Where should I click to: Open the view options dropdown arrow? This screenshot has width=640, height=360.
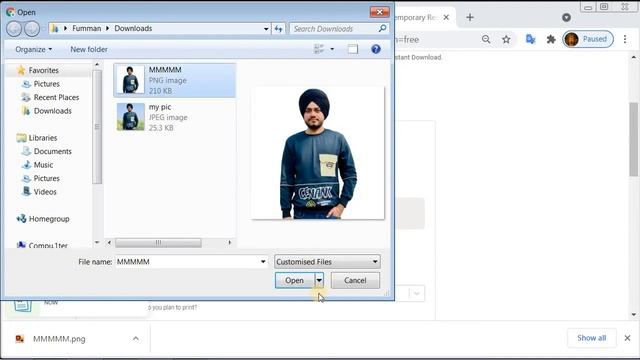coord(332,49)
